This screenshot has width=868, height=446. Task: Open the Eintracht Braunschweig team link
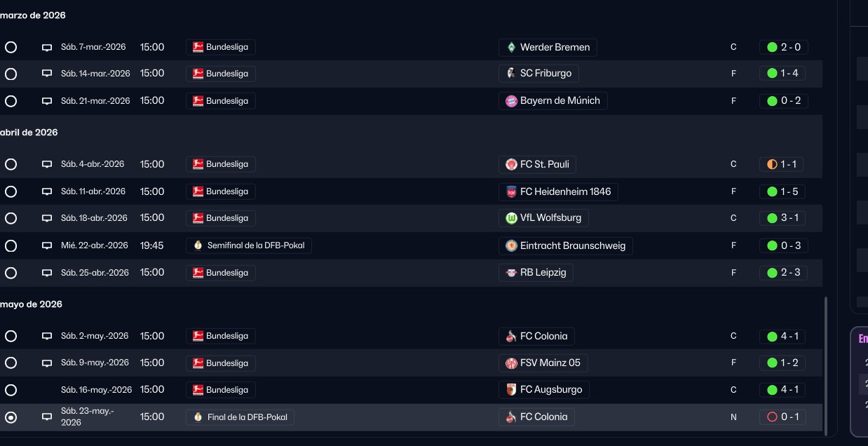572,245
